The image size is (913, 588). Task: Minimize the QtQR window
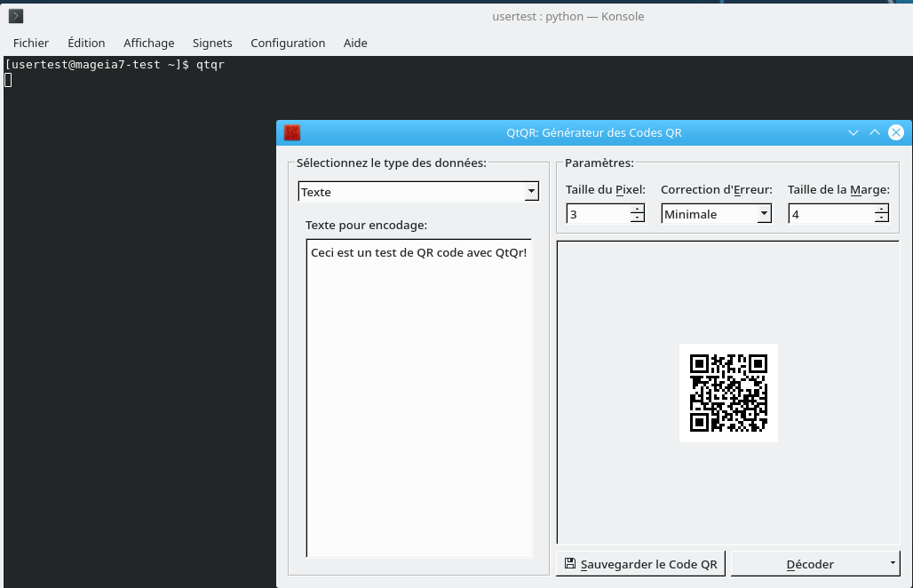click(x=853, y=132)
